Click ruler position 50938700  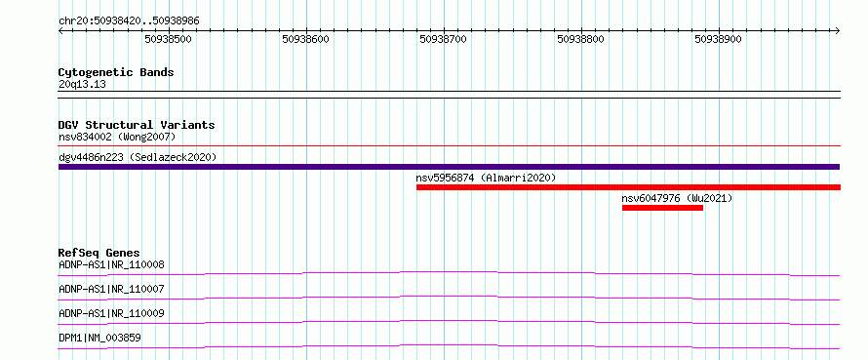[x=444, y=39]
